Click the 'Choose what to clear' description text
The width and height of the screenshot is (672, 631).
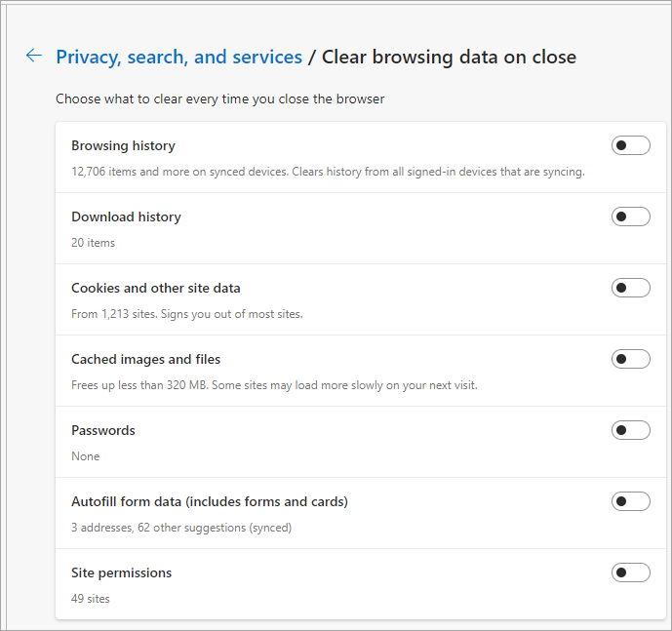point(219,99)
